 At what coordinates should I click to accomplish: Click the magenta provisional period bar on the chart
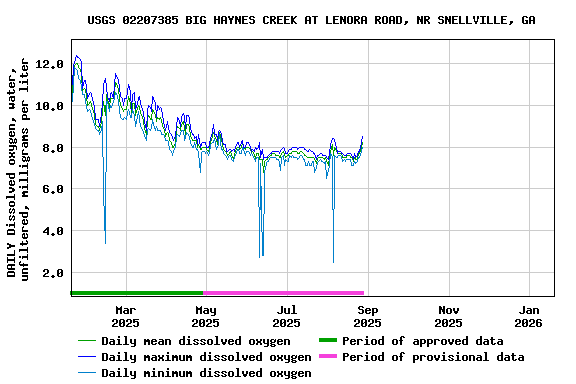click(x=284, y=293)
